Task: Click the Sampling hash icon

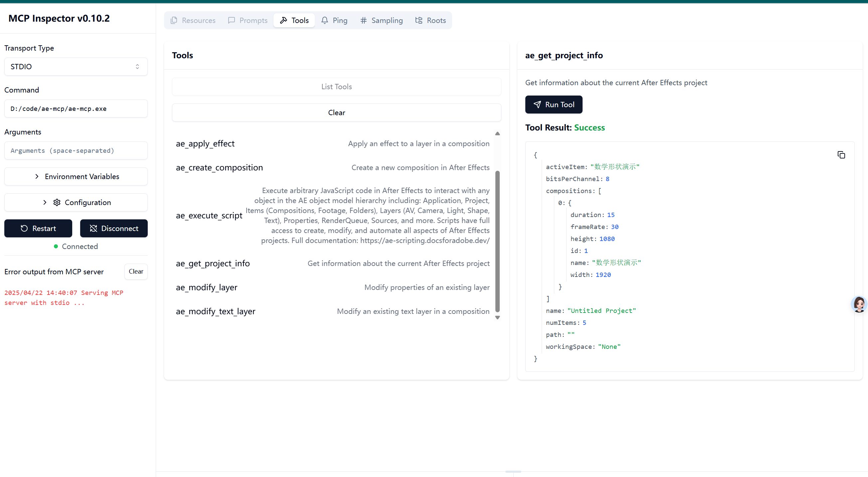Action: (363, 20)
